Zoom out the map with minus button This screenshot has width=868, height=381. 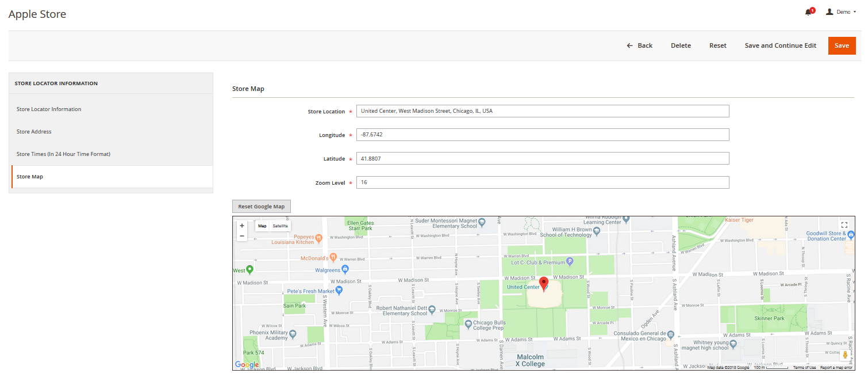(242, 236)
